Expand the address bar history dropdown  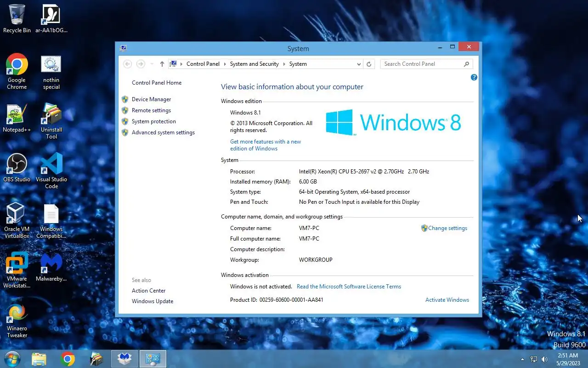click(x=359, y=64)
